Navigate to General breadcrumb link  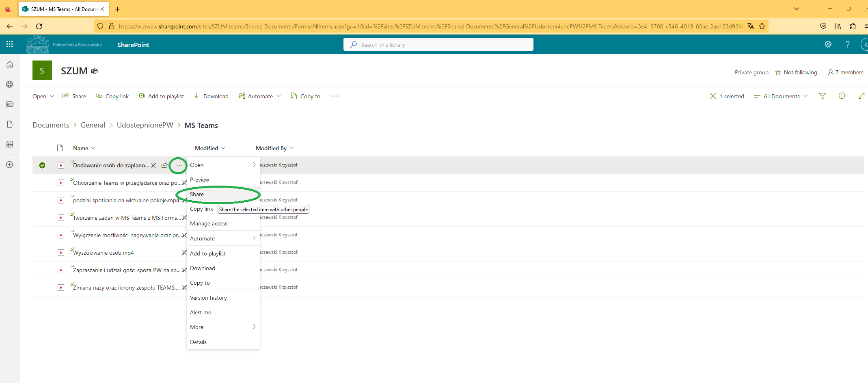pyautogui.click(x=93, y=125)
